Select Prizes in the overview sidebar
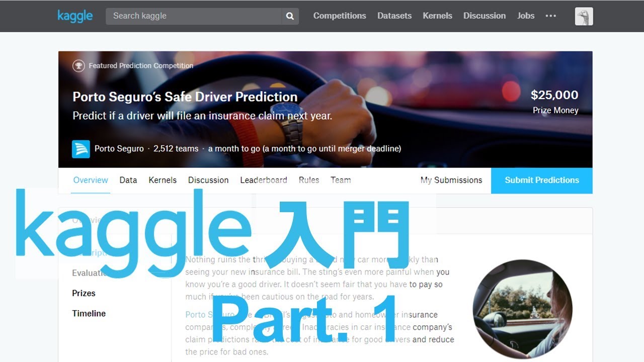The height and width of the screenshot is (362, 644). pos(84,293)
